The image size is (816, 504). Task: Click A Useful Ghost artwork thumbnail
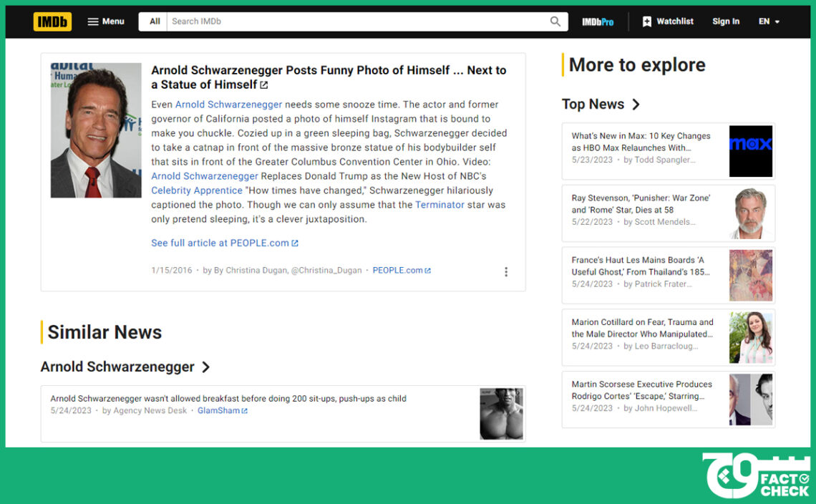click(750, 276)
